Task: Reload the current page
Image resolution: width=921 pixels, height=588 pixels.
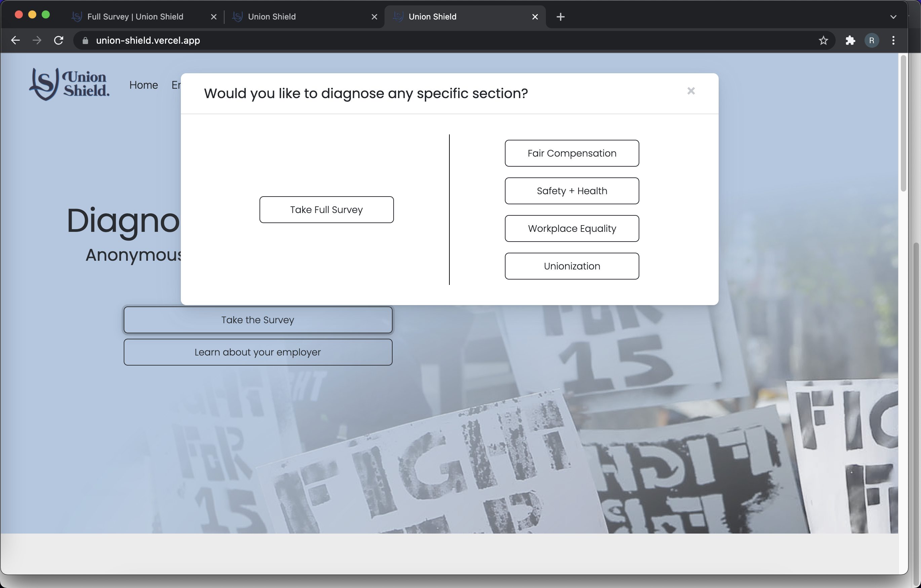Action: [58, 40]
